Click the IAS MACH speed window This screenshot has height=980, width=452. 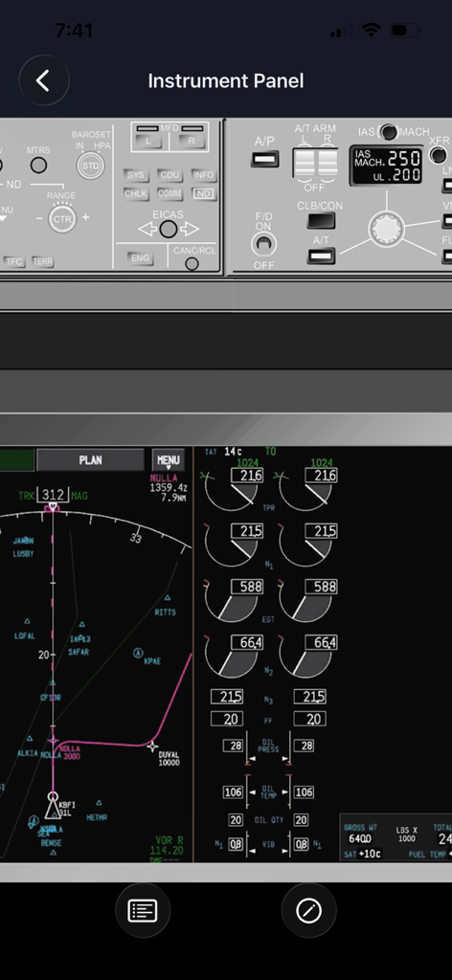[386, 167]
